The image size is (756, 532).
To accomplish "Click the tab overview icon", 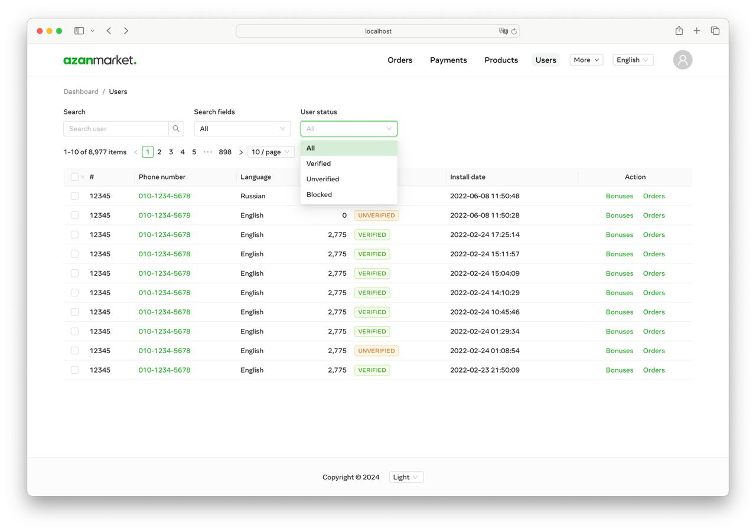I will coord(715,30).
